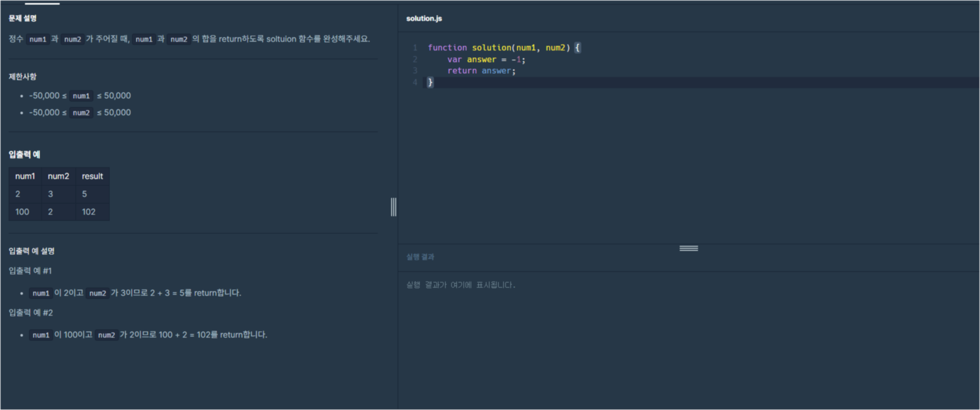
Task: Click the horizontal result panel resize handle
Action: click(688, 248)
